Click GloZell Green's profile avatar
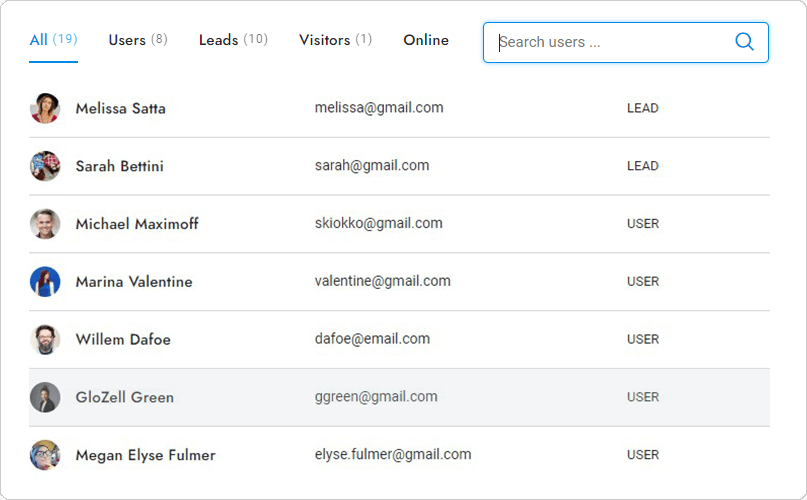Image resolution: width=807 pixels, height=500 pixels. point(45,398)
